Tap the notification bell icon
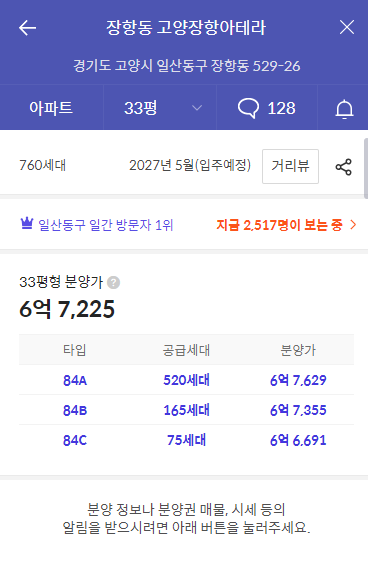The width and height of the screenshot is (368, 564). point(344,109)
